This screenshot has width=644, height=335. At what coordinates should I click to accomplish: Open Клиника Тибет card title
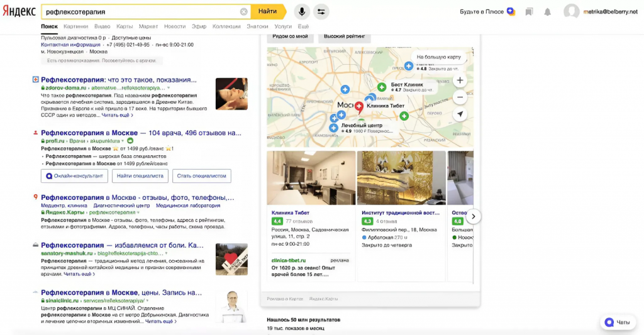(291, 212)
